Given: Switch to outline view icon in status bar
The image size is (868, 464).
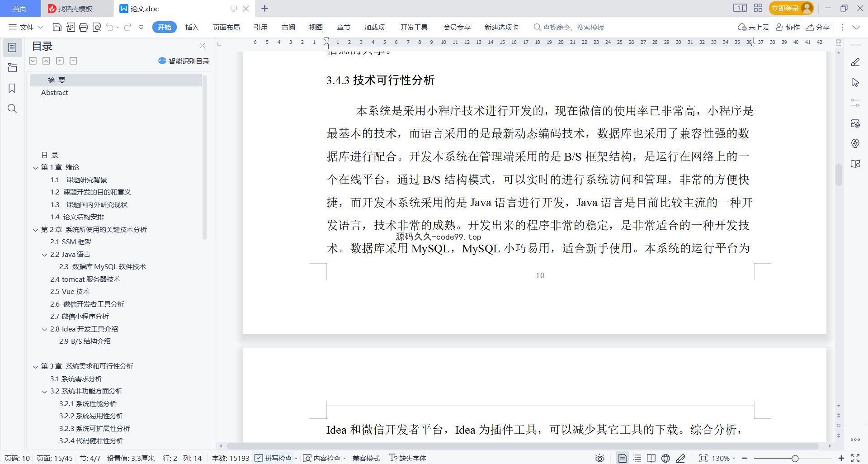Looking at the screenshot, I should [x=637, y=458].
